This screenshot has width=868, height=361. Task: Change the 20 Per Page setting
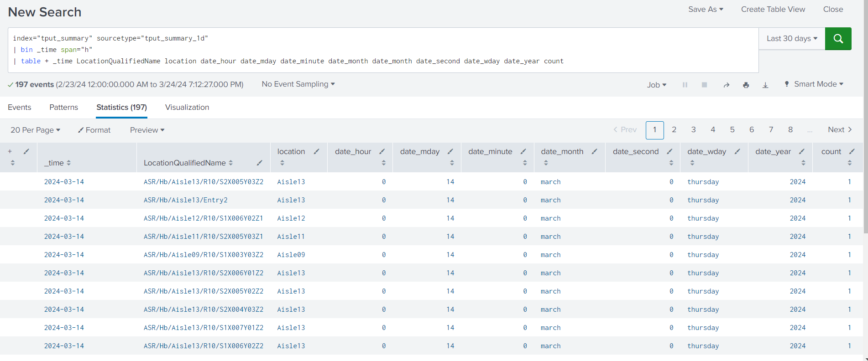coord(35,130)
